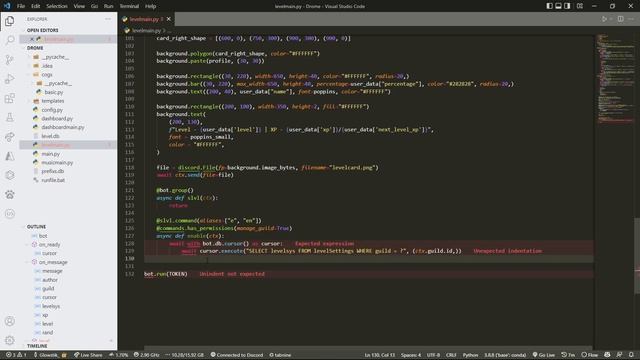Open notifications bell in status bar

tap(631, 355)
